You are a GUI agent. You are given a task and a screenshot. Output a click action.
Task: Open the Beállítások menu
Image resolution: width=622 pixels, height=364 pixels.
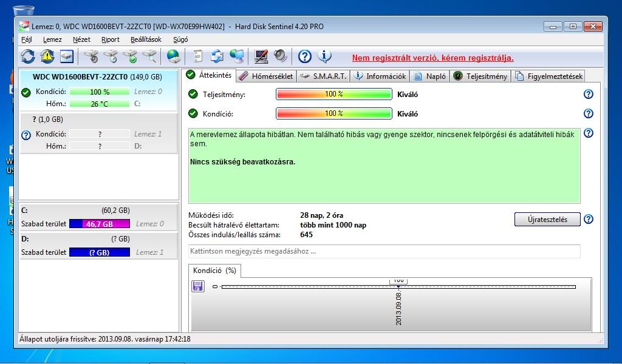coord(146,39)
